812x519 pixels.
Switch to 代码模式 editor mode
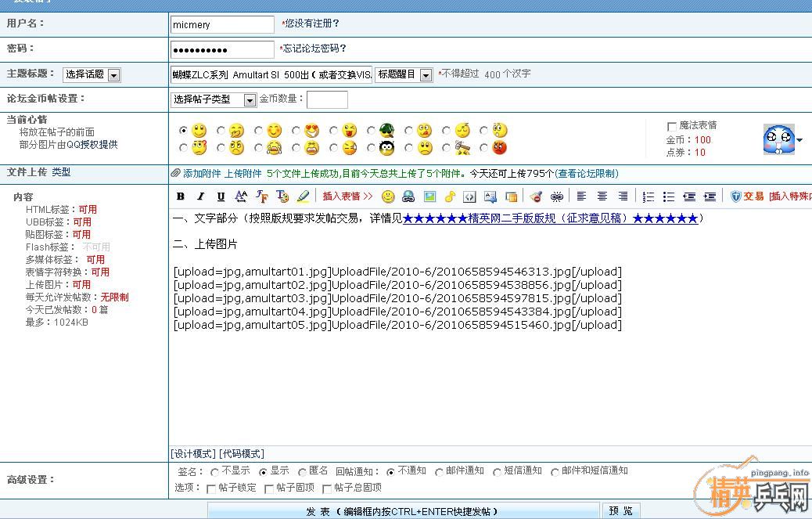[x=242, y=453]
